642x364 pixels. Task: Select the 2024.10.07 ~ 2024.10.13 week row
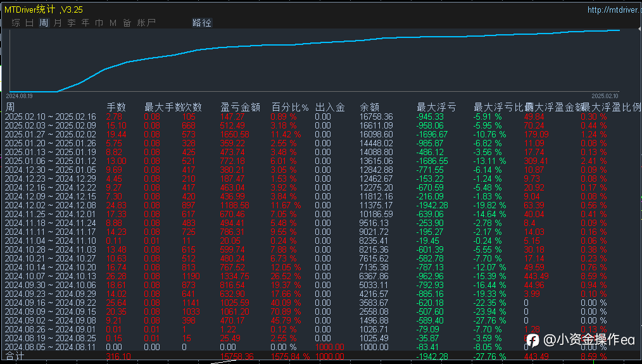[50, 276]
